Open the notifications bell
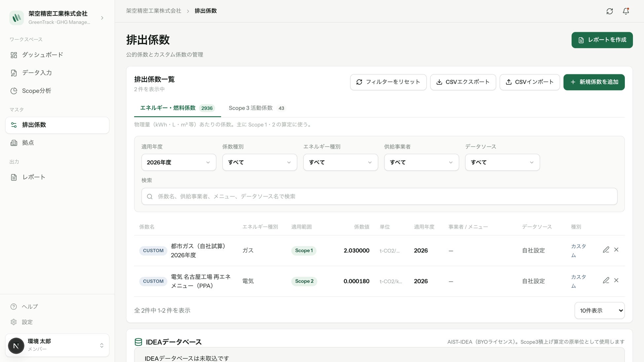This screenshot has width=644, height=362. (x=626, y=11)
